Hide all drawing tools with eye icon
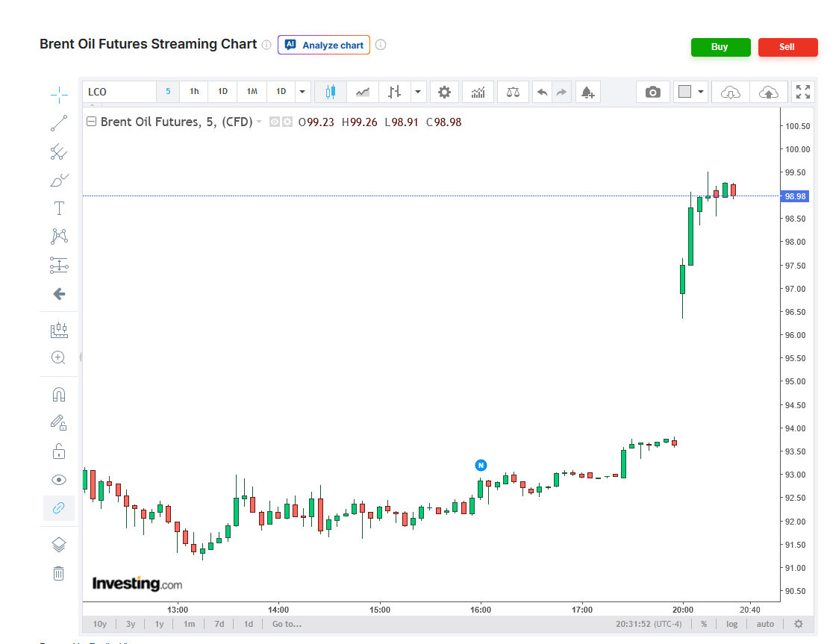The image size is (827, 644). [59, 479]
